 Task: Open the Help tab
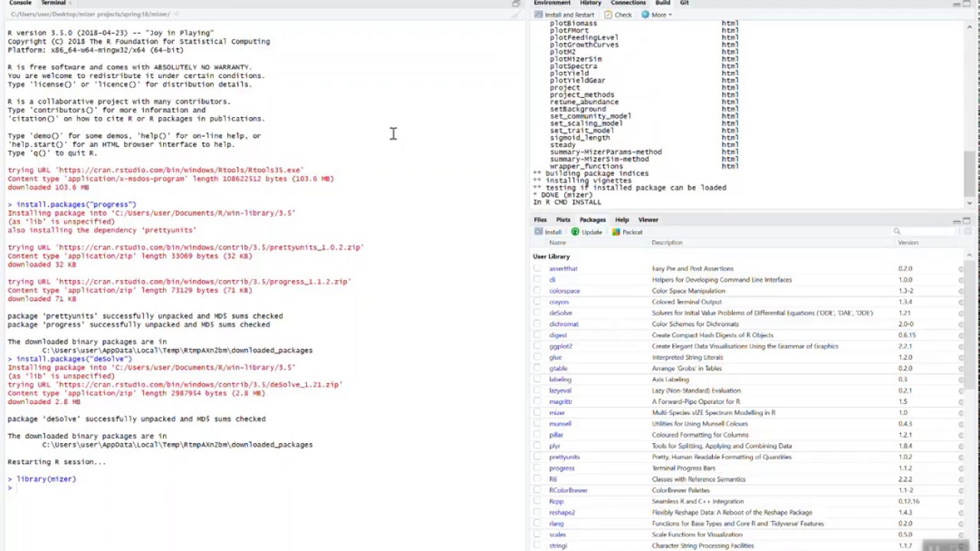coord(622,220)
